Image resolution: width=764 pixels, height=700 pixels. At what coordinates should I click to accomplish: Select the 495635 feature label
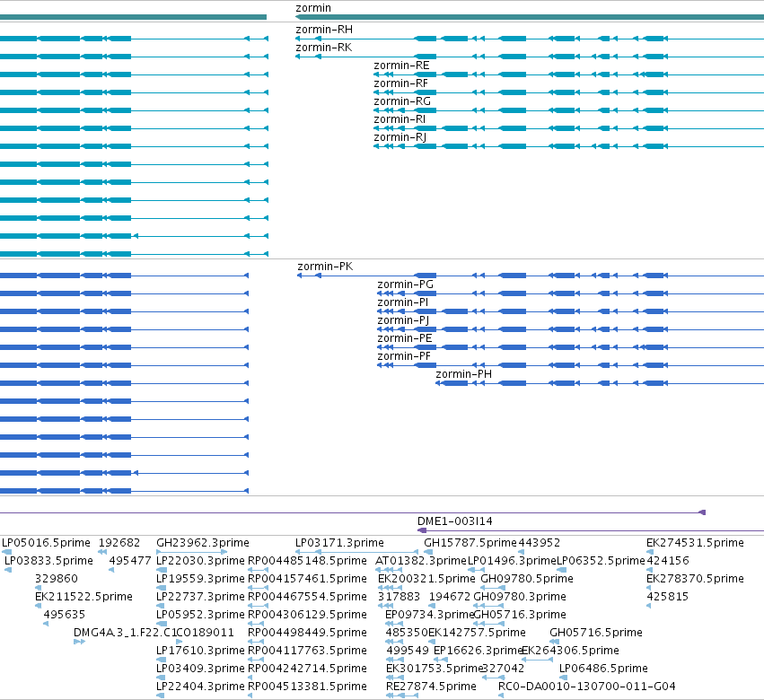tap(65, 615)
